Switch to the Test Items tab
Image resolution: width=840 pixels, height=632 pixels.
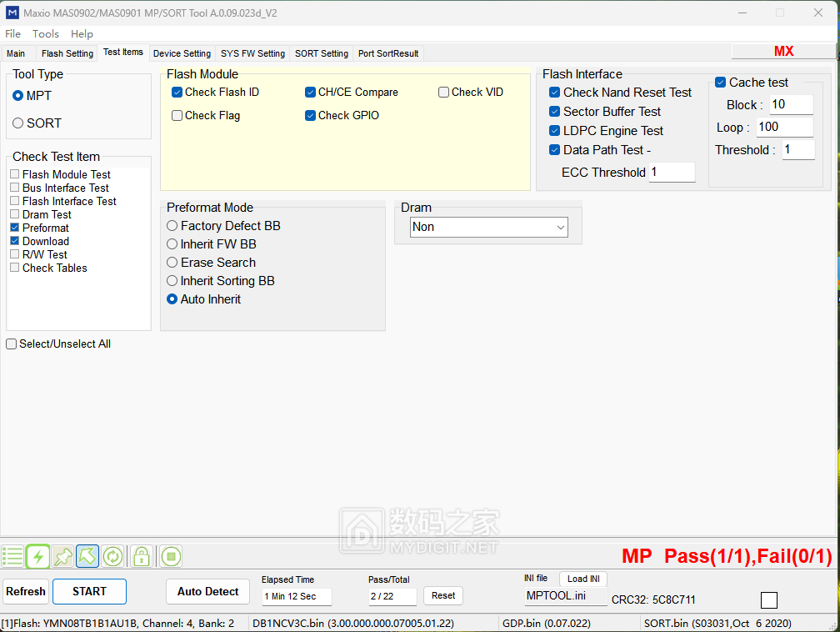(x=123, y=52)
